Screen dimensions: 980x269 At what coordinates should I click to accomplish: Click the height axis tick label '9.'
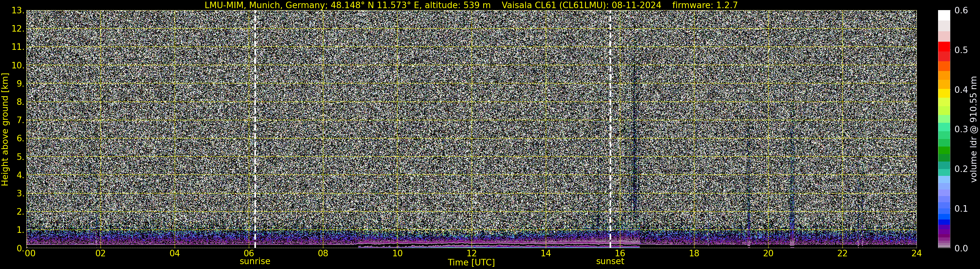[20, 83]
